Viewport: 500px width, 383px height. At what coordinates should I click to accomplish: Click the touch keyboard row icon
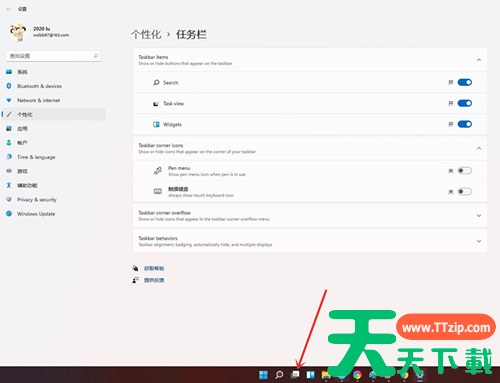tap(158, 191)
